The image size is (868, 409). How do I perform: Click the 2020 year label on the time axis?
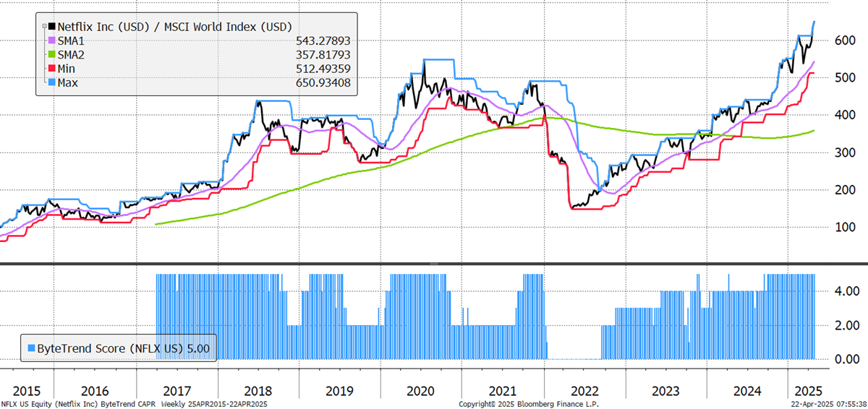tap(420, 391)
